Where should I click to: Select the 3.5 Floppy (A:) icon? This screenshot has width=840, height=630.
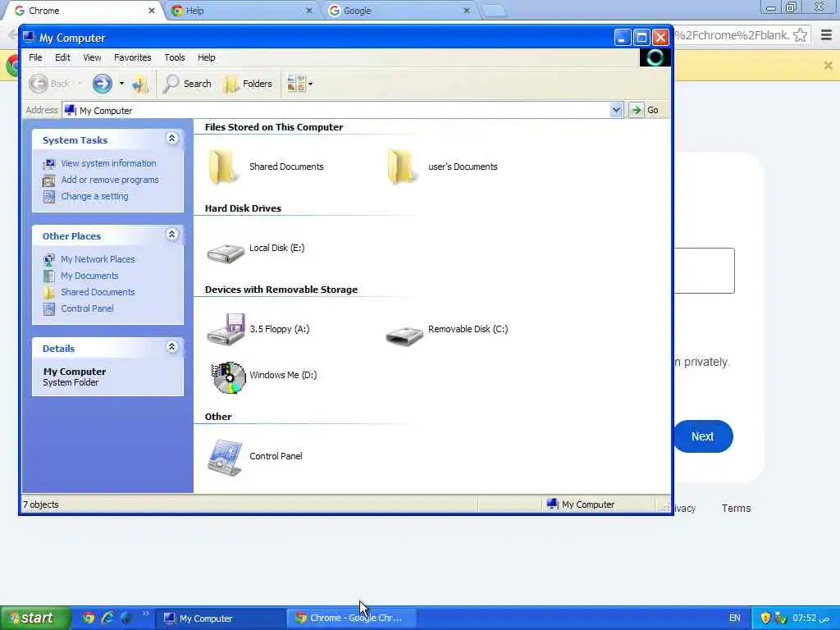[226, 329]
